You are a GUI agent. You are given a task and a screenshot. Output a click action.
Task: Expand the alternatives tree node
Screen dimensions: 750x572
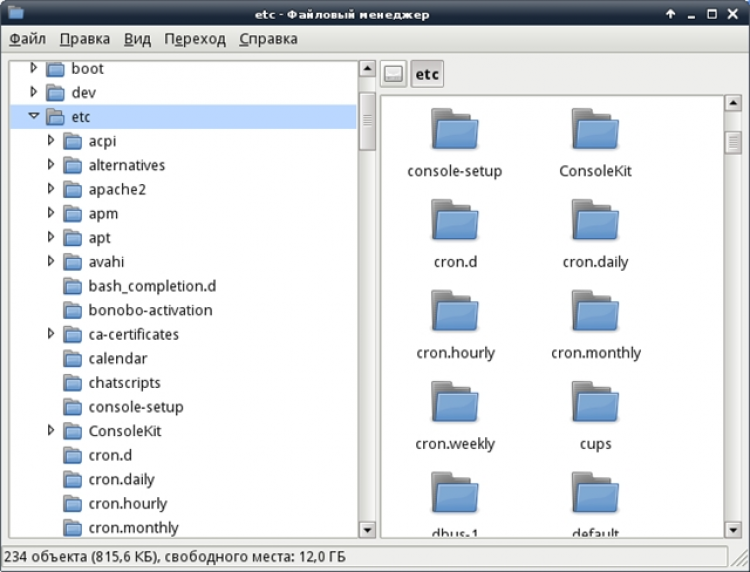click(x=51, y=165)
